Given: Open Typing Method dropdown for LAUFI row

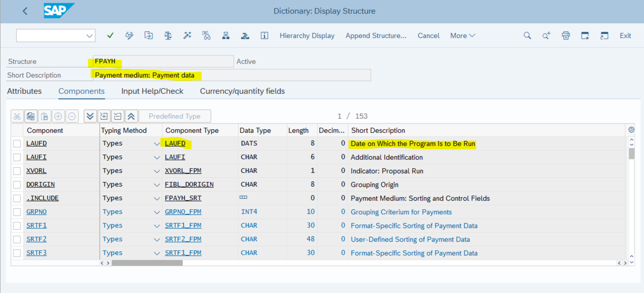Looking at the screenshot, I should pos(156,157).
